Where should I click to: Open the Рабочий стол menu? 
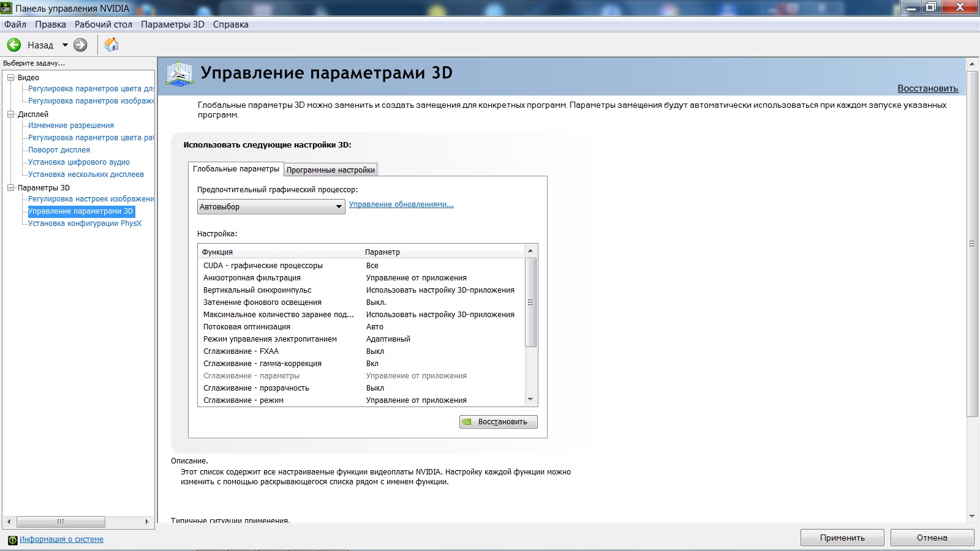104,24
